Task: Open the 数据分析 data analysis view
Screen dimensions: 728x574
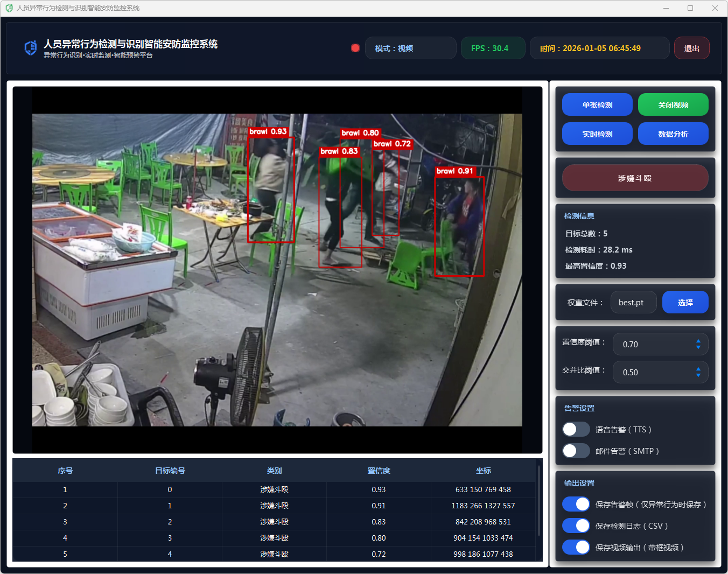Action: point(673,134)
